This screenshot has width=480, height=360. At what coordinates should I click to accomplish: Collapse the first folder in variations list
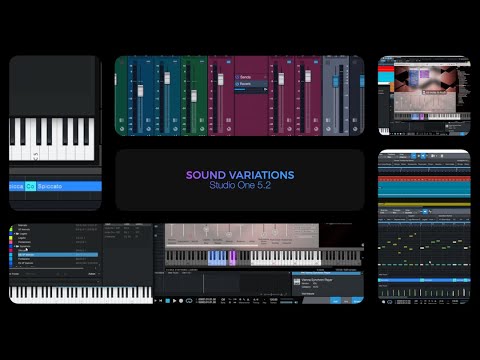(x=15, y=234)
